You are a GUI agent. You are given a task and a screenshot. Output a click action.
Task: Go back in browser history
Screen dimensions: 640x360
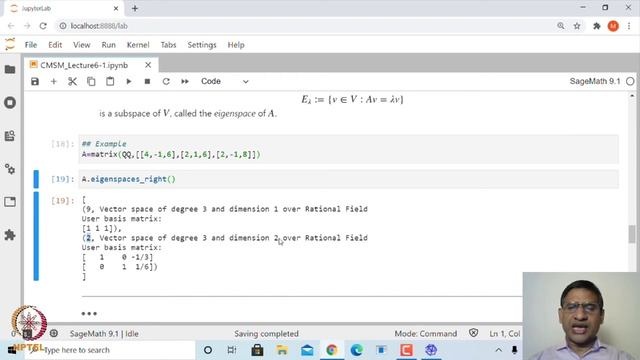point(11,26)
